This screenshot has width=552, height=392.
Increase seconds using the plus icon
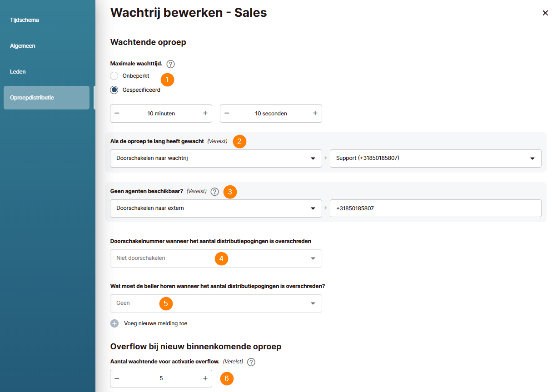tap(315, 113)
